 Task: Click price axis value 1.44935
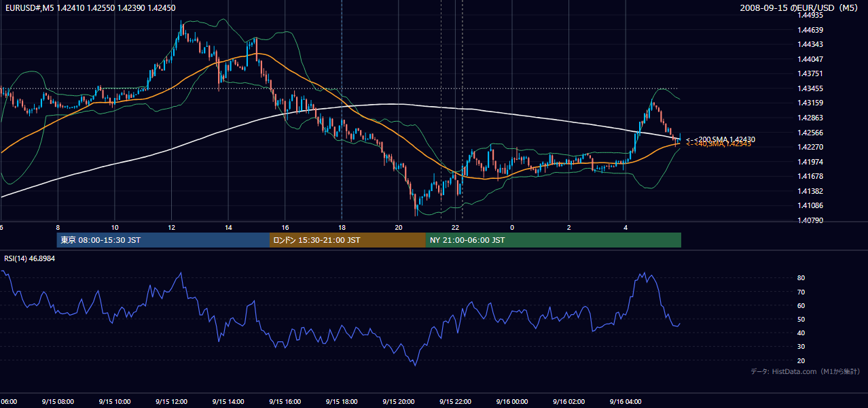pyautogui.click(x=812, y=15)
